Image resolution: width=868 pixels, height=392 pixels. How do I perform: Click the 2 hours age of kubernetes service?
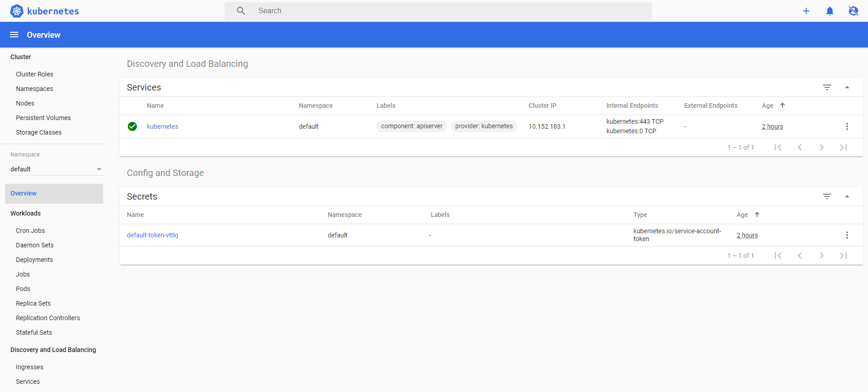coord(773,126)
